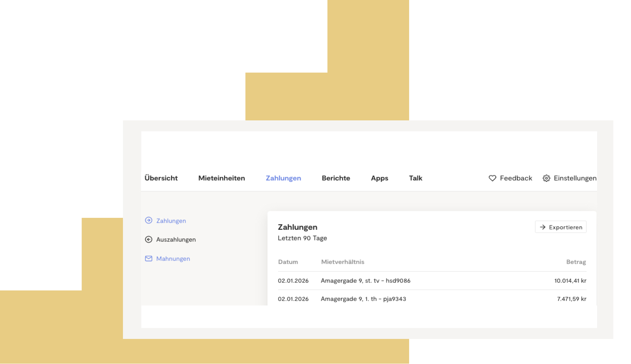This screenshot has height=364, width=631.
Task: Open payment row Amagergade 9, 1. th - pja9343
Action: 432,299
